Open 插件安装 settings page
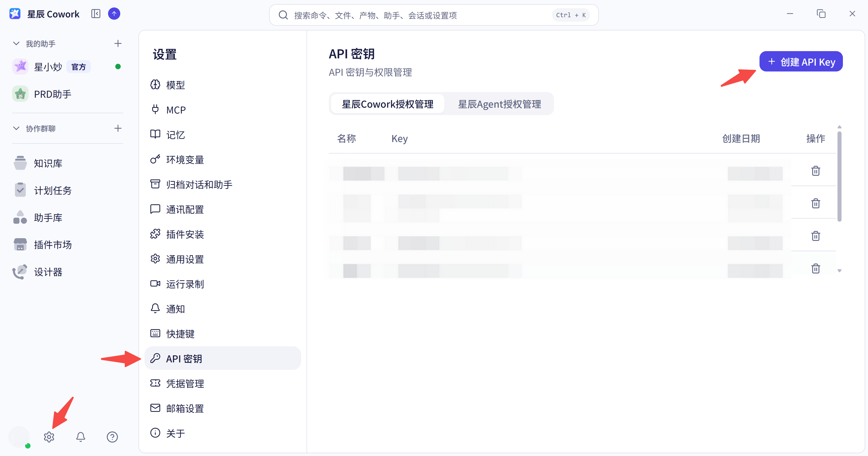The height and width of the screenshot is (456, 868). tap(222, 234)
